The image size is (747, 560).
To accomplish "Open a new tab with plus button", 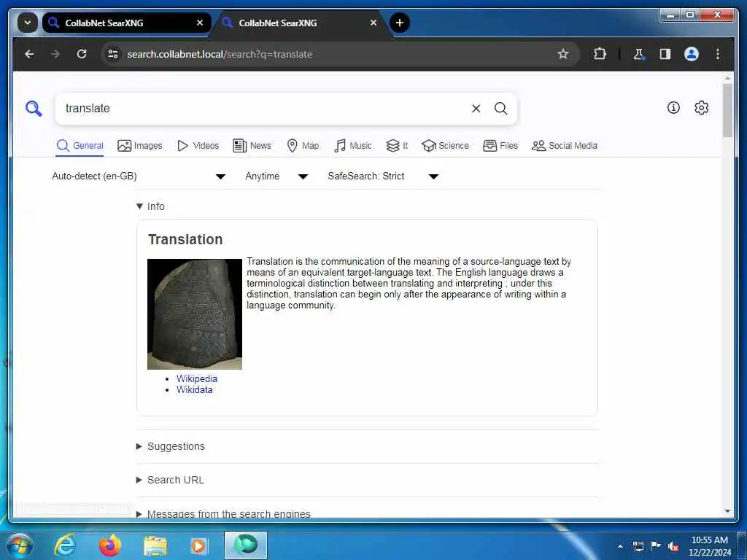I will pos(400,23).
